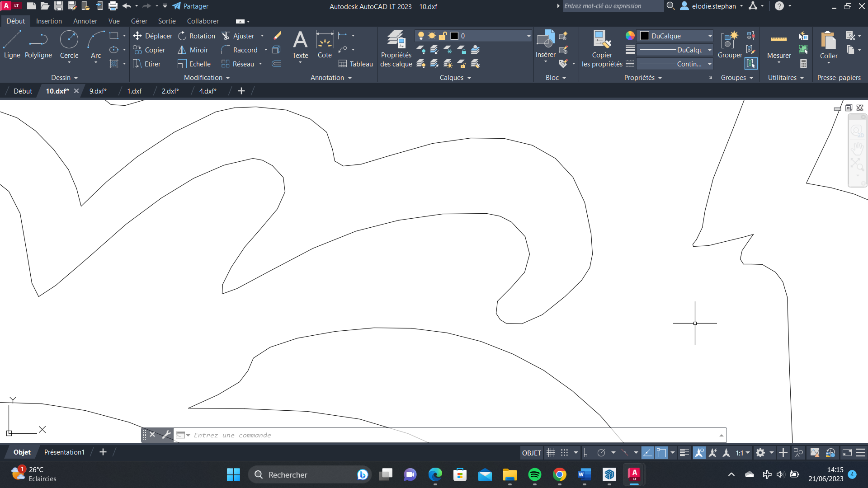Select the Polyligne tool
Image resolution: width=868 pixels, height=488 pixels.
point(38,45)
